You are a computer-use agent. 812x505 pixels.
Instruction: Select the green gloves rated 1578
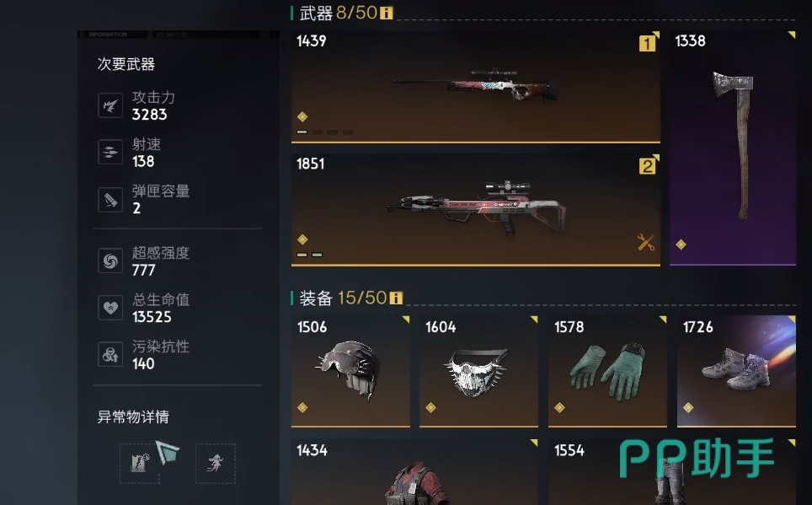tap(607, 371)
